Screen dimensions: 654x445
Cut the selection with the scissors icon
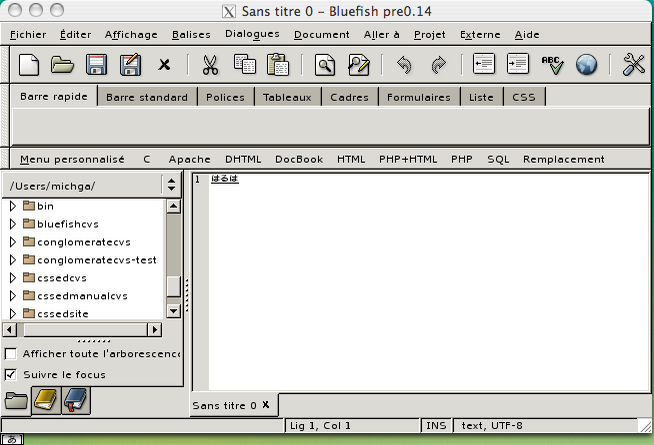[210, 65]
